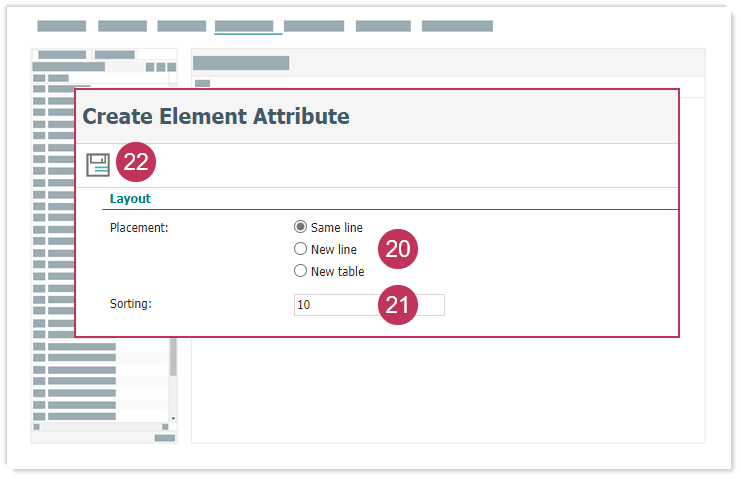Click the left arrow of the horizontal scrollbar
Screen dimensions: 741x479
click(x=37, y=427)
